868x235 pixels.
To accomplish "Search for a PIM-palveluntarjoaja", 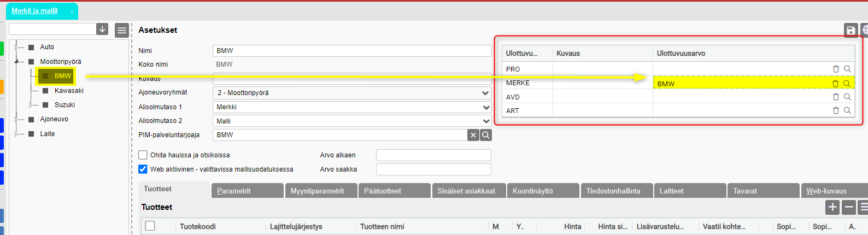I will coord(486,135).
